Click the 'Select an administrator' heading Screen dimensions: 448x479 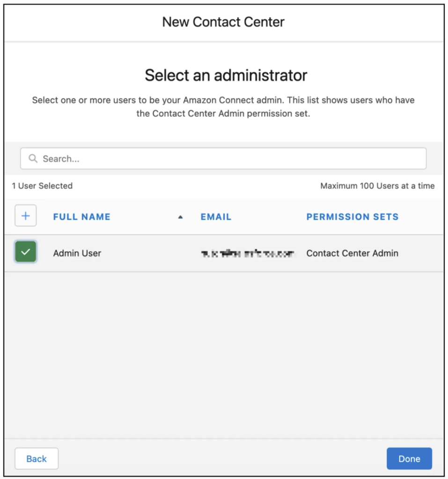(x=226, y=75)
